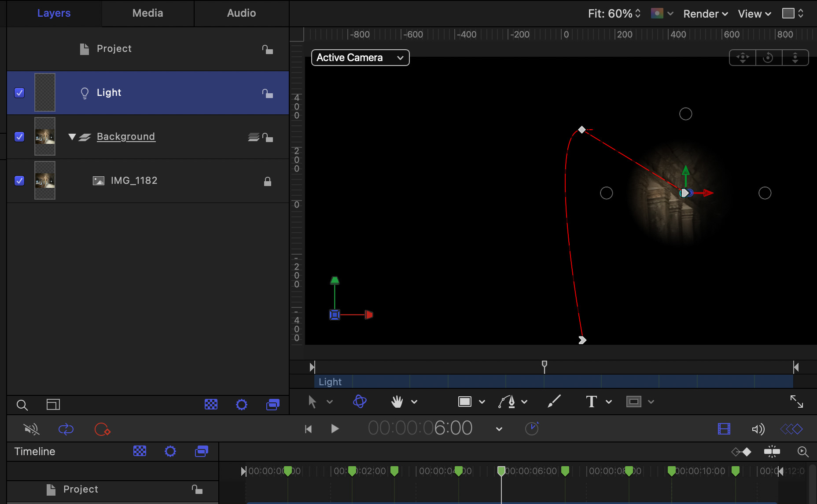Enable the record animation button
This screenshot has width=817, height=504.
point(102,429)
